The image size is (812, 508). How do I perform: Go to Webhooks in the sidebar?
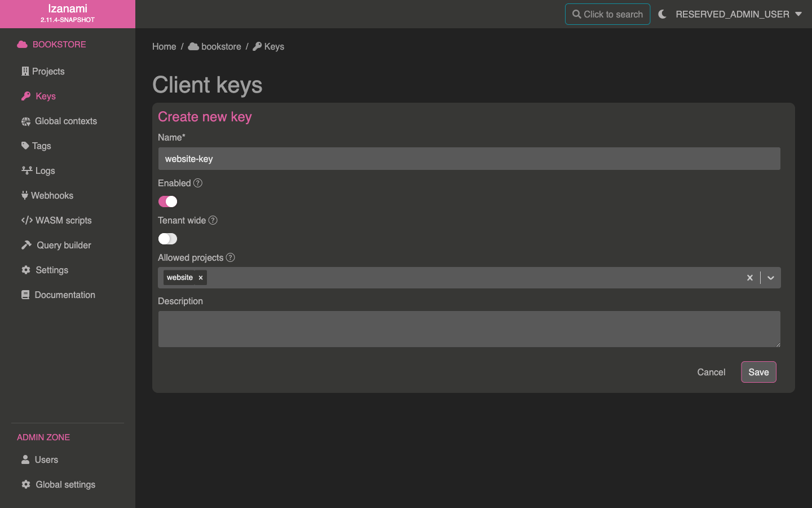52,195
